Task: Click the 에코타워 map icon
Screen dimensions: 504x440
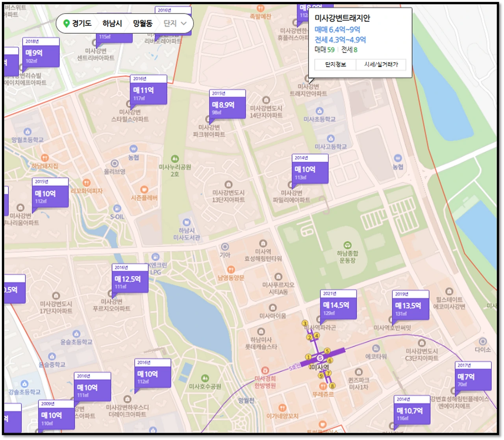Action: click(x=376, y=348)
